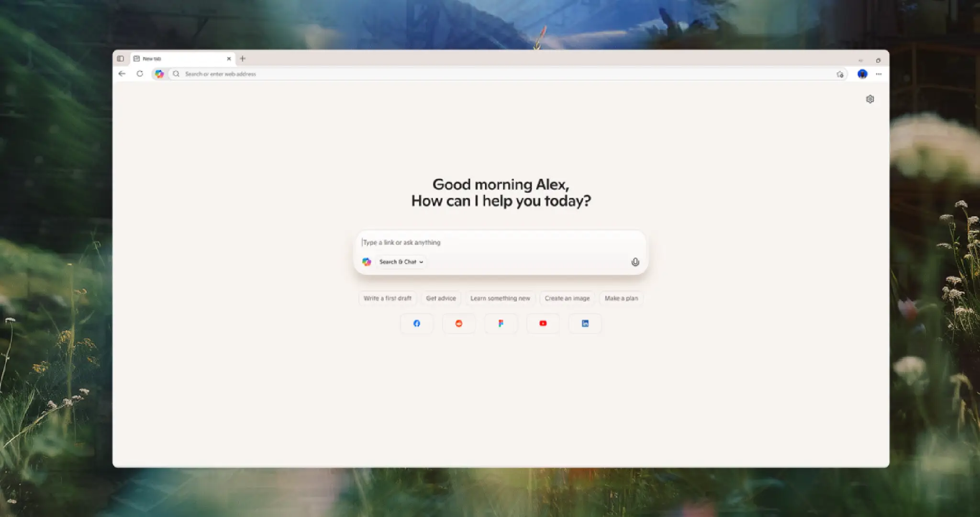Select the 'Create an image' suggestion
Screen dimensions: 980x517
coord(567,298)
